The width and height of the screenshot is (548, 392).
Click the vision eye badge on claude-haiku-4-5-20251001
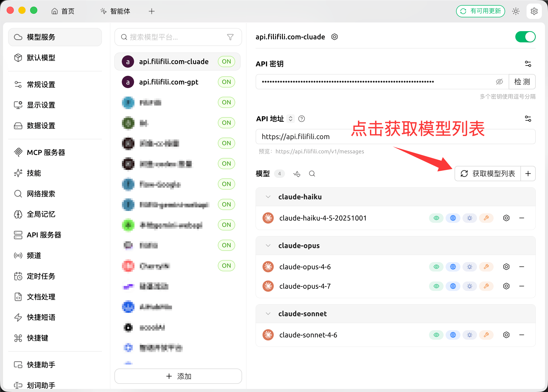436,218
